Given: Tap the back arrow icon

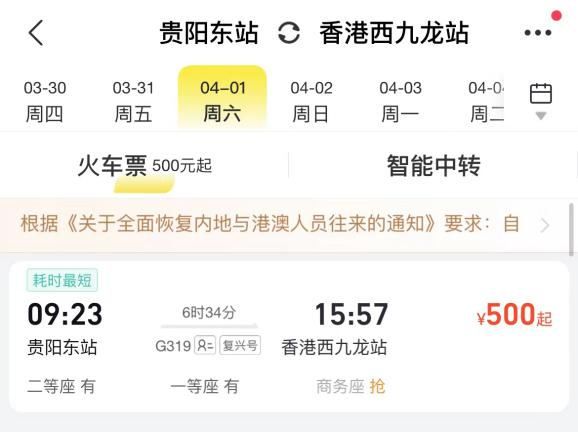Looking at the screenshot, I should pyautogui.click(x=36, y=33).
